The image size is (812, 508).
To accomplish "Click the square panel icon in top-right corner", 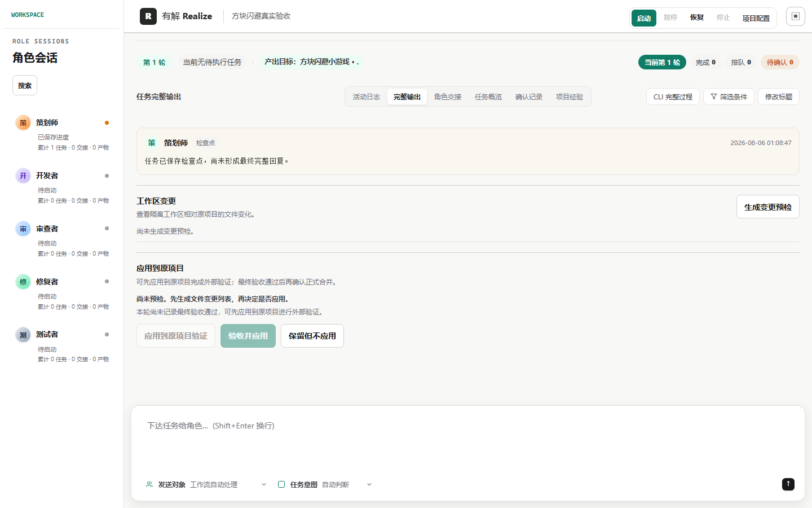I will 796,16.
